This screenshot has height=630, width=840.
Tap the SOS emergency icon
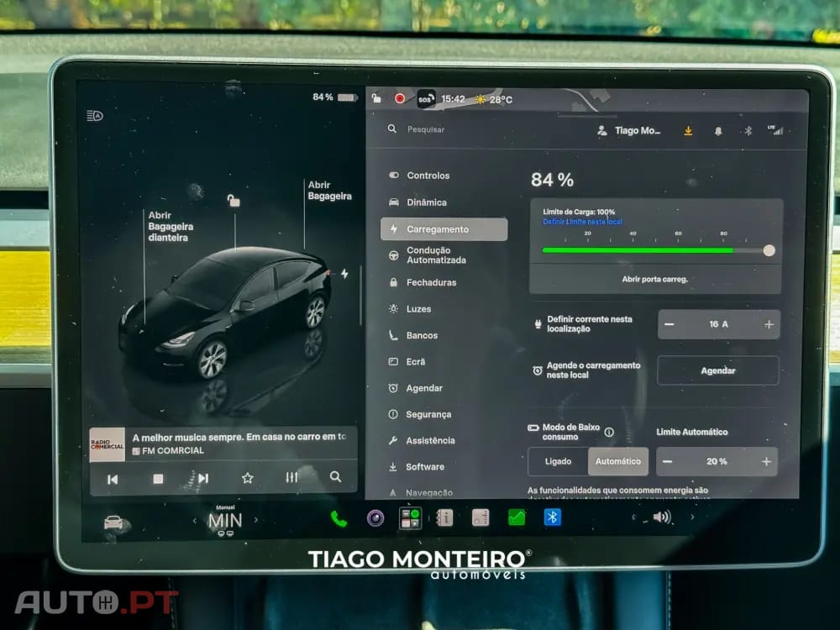point(426,98)
